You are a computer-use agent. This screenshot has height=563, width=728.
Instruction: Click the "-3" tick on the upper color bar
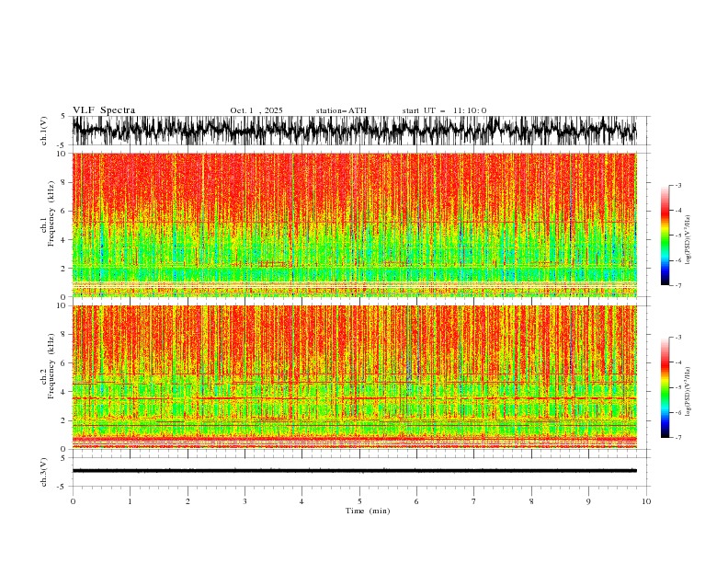pyautogui.click(x=678, y=185)
